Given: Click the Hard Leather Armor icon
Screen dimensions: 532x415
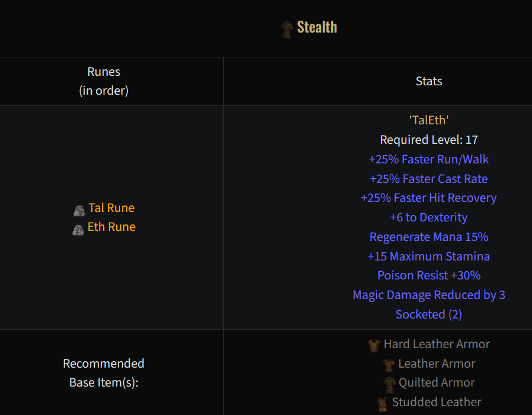Looking at the screenshot, I should click(374, 345).
